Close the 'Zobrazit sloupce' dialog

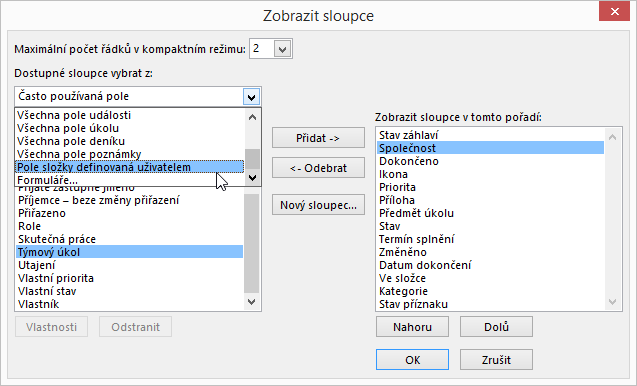click(614, 11)
